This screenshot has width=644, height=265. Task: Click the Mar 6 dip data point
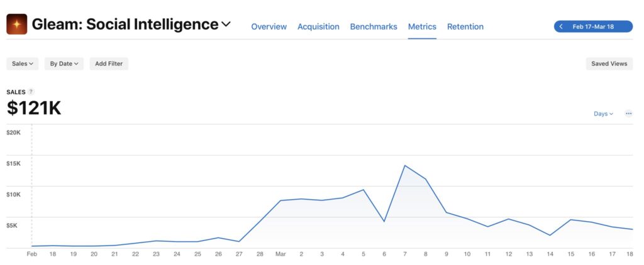pos(384,222)
